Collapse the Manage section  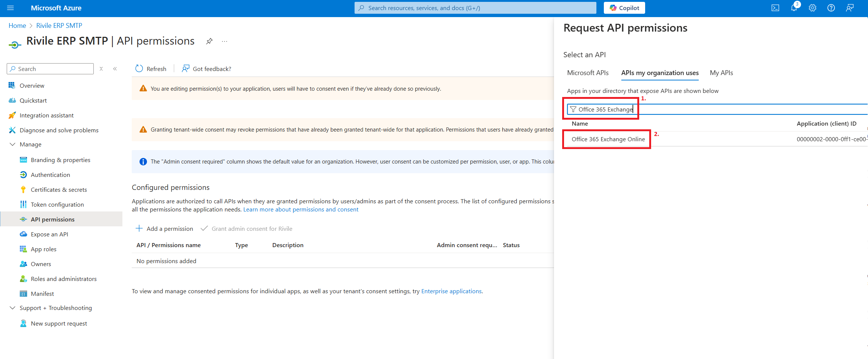[12, 144]
